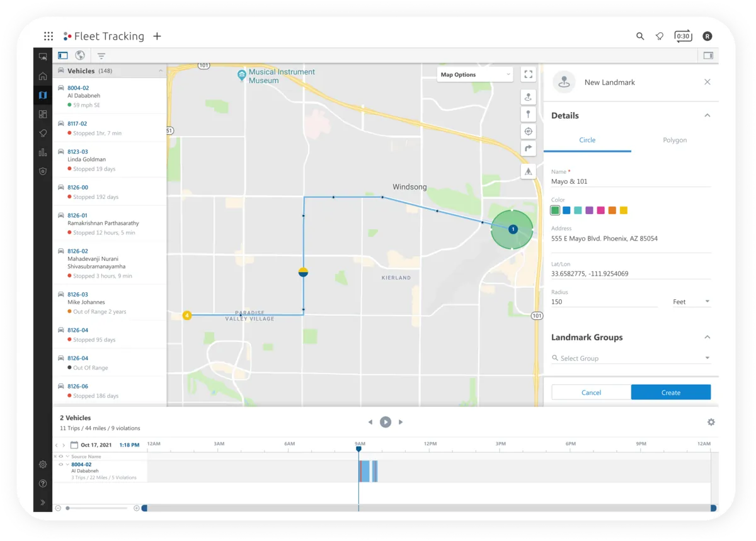Open user profile avatar R
756x541 pixels.
pyautogui.click(x=707, y=37)
